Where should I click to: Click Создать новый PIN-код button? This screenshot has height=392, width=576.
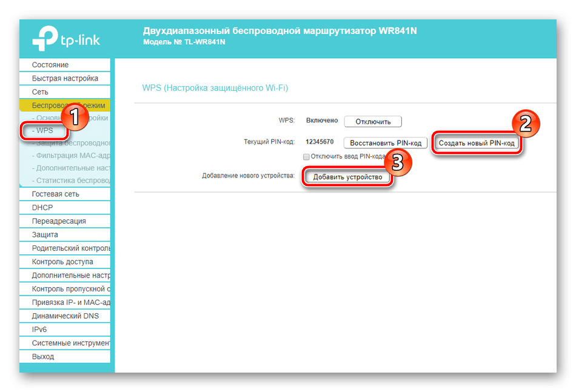(476, 143)
